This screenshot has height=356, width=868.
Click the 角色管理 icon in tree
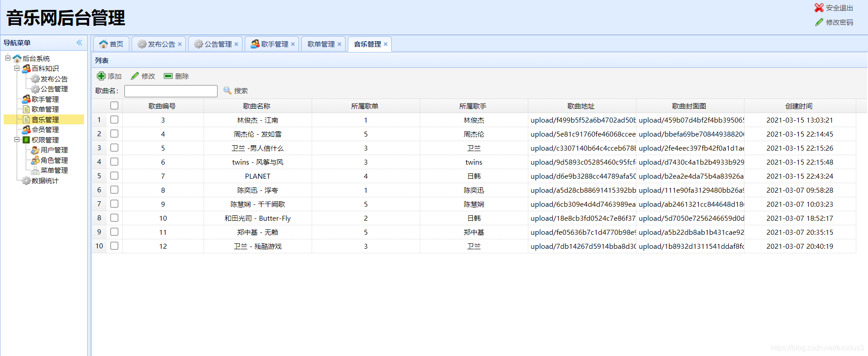[x=35, y=160]
